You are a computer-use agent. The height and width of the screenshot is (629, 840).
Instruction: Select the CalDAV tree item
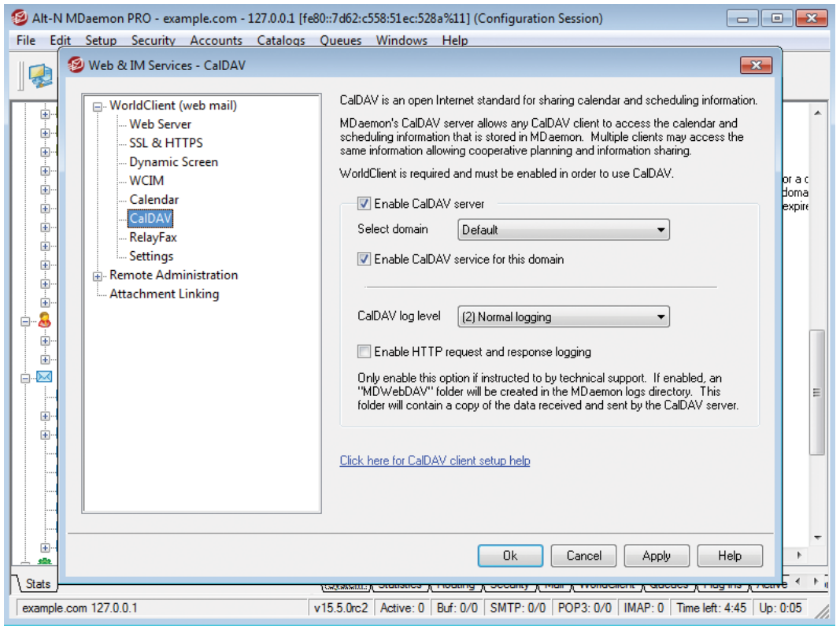(x=150, y=218)
